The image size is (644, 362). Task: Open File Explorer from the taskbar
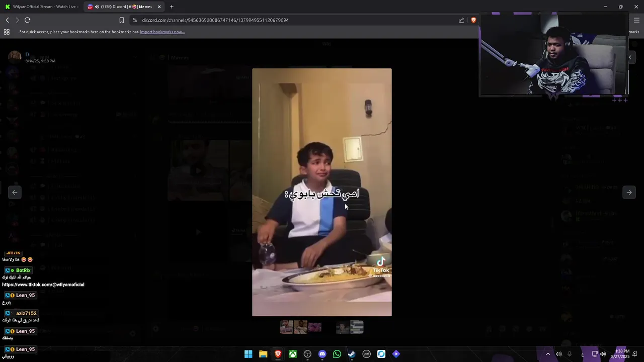263,354
